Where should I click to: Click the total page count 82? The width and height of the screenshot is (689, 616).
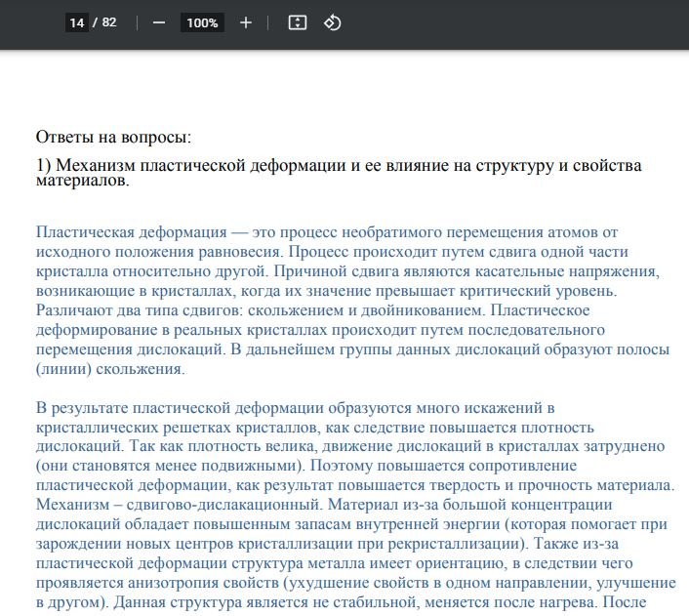[109, 22]
